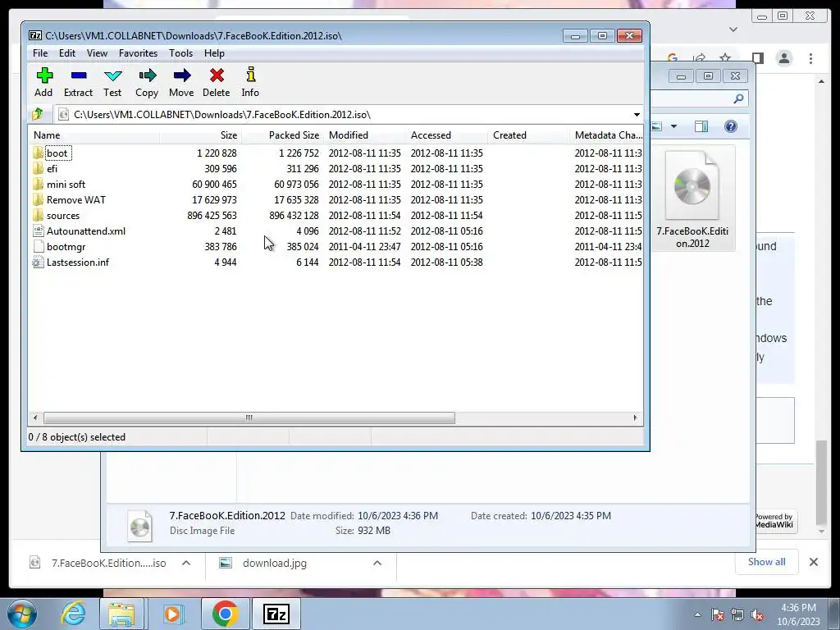Image resolution: width=840 pixels, height=630 pixels.
Task: Open Explorer's help question mark icon
Action: coord(730,126)
